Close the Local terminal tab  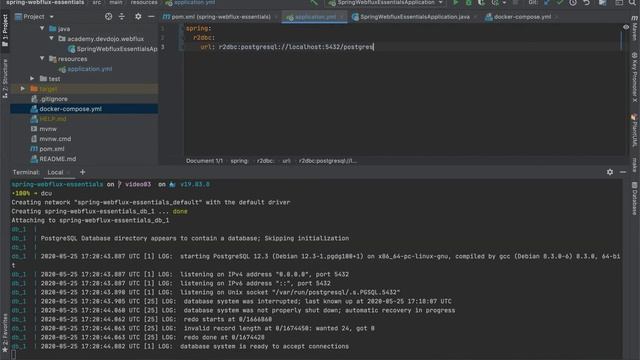point(69,173)
